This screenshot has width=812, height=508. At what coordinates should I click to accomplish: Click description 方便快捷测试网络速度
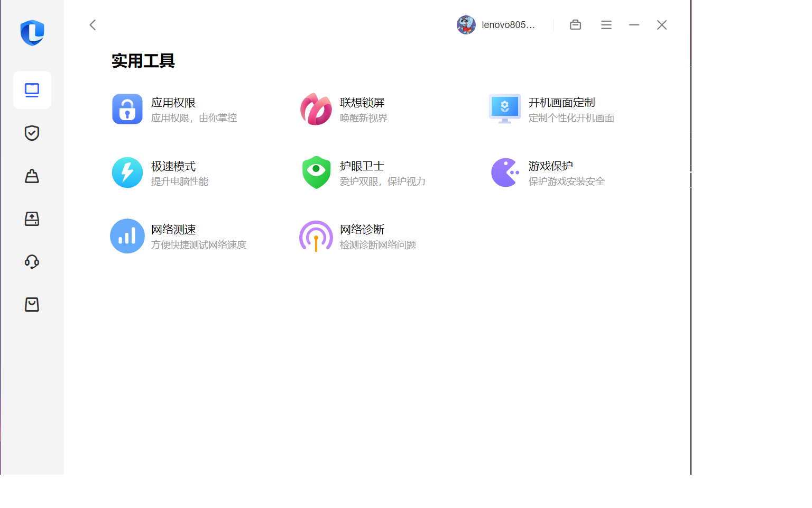(x=199, y=245)
